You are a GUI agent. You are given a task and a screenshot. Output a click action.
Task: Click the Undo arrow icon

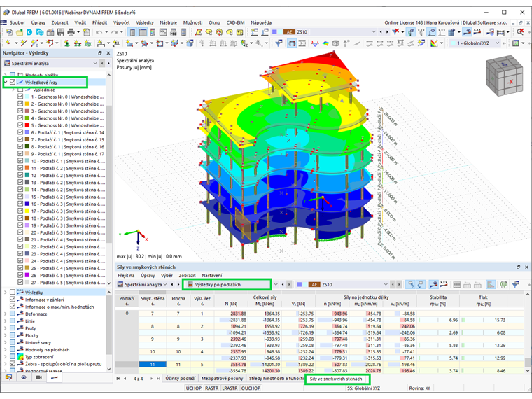click(99, 32)
